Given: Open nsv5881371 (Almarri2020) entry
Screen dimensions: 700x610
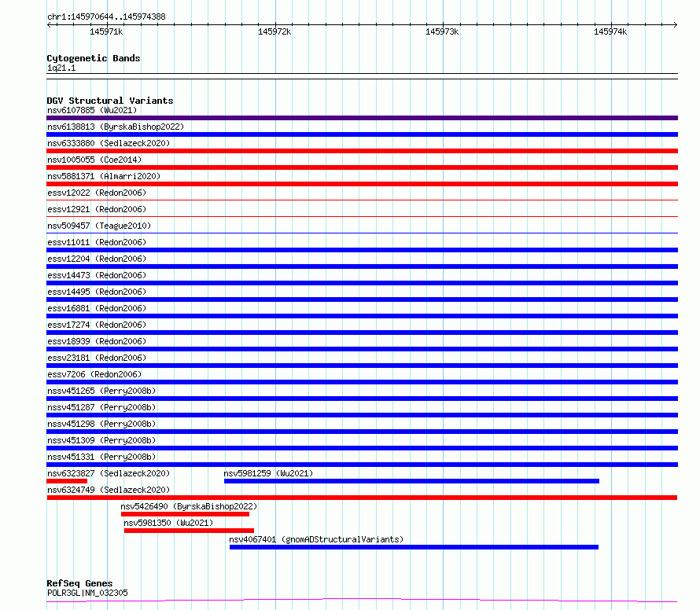Looking at the screenshot, I should (104, 176).
